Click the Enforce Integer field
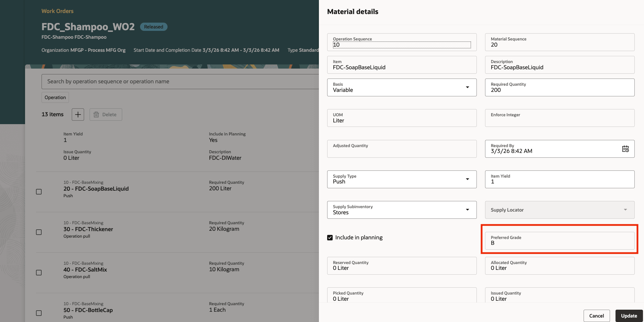644x322 pixels. (x=560, y=118)
